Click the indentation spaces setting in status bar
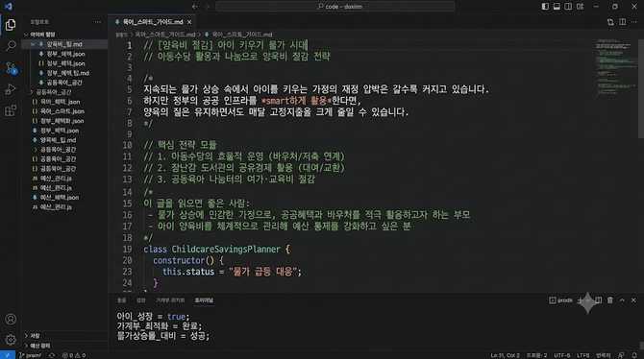This screenshot has height=359, width=644. [536, 355]
